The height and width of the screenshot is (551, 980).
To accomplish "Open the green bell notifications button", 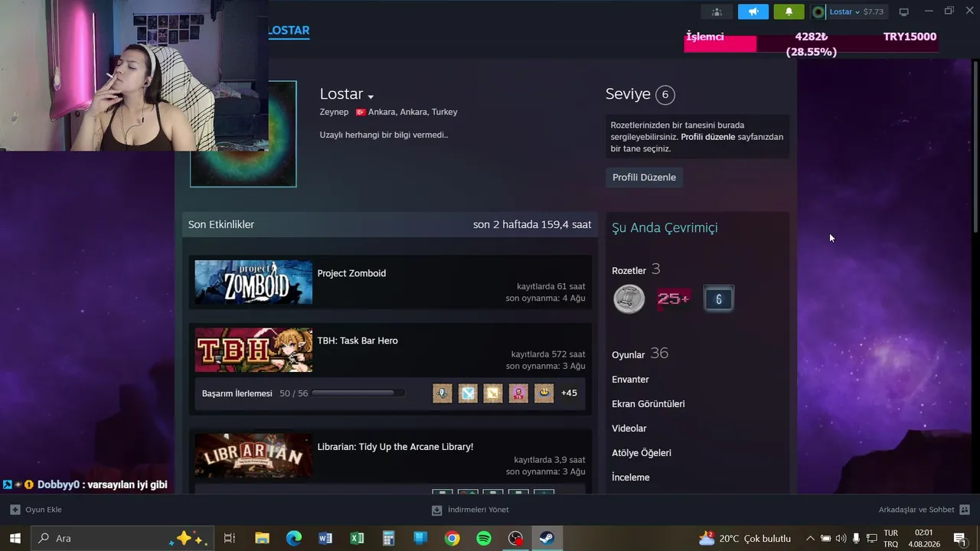I will pos(789,11).
